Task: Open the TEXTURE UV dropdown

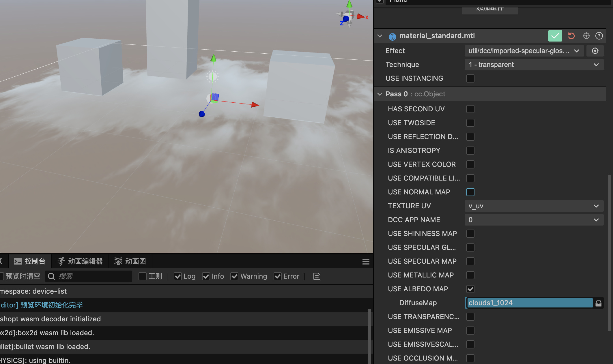Action: (x=534, y=206)
